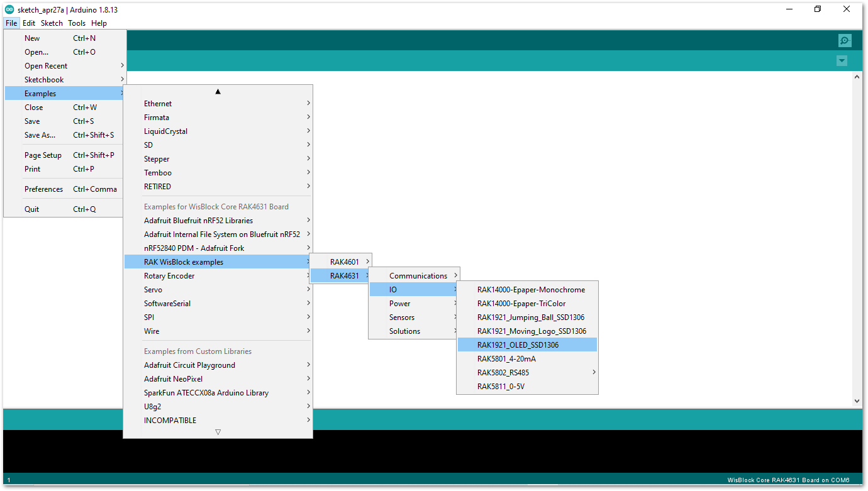Screen dimensions: 868x491
Task: Expand the Temboo examples submenu
Action: click(x=218, y=173)
